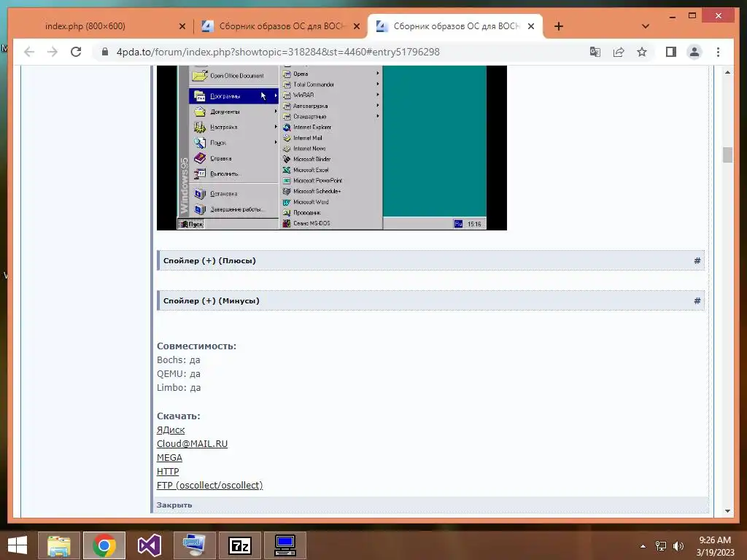Open the volume tray icon
Image resolution: width=747 pixels, height=560 pixels.
click(678, 546)
